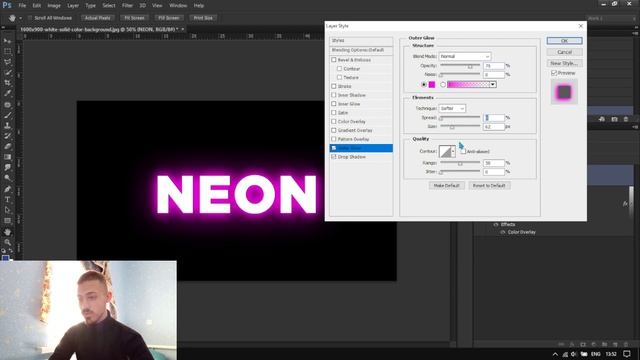640x360 pixels.
Task: Show hidden system tray icons
Action: [555, 354]
